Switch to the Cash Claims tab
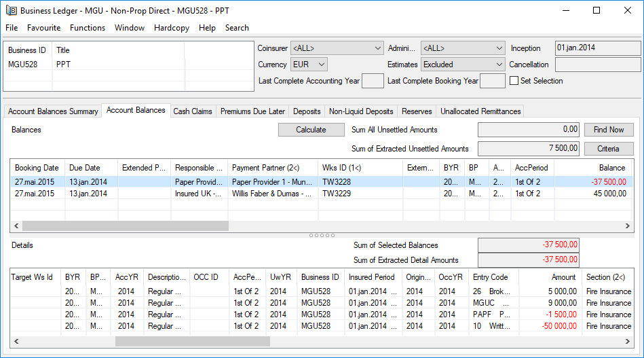The image size is (644, 358). 193,111
